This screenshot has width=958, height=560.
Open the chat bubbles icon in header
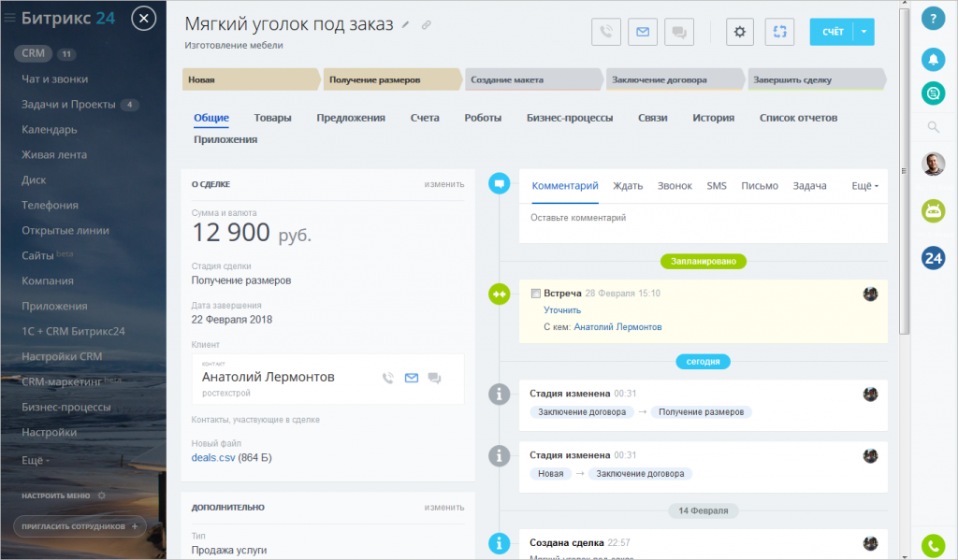click(x=678, y=32)
